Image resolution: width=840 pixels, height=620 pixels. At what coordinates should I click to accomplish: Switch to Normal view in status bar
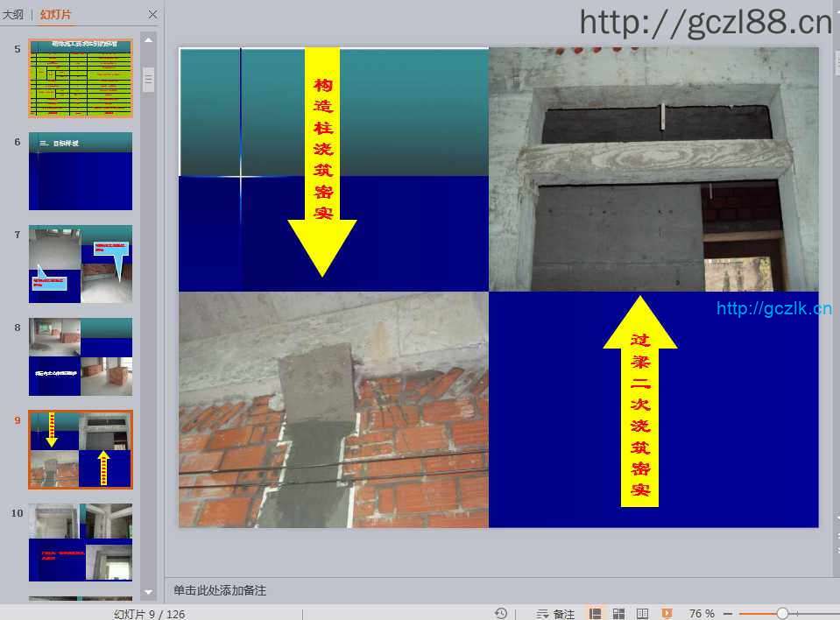596,614
